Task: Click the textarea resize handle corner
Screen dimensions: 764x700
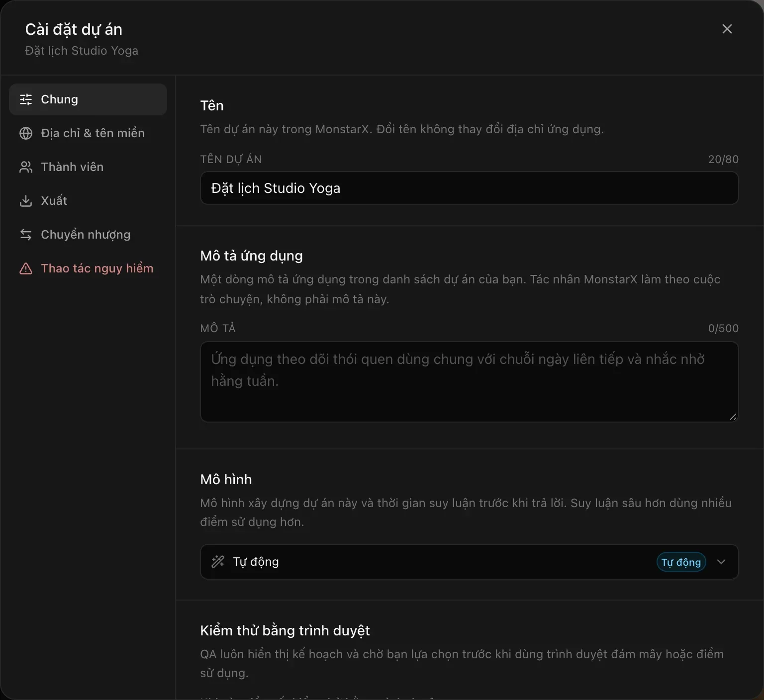Action: pos(733,417)
